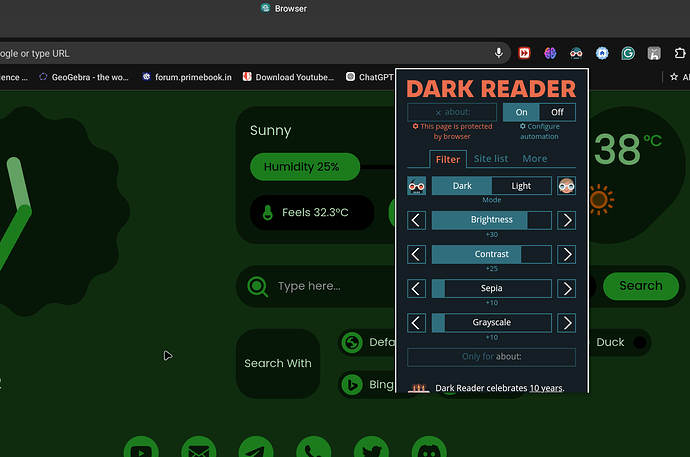This screenshot has height=457, width=690.
Task: Switch to the Site list tab
Action: coord(491,159)
